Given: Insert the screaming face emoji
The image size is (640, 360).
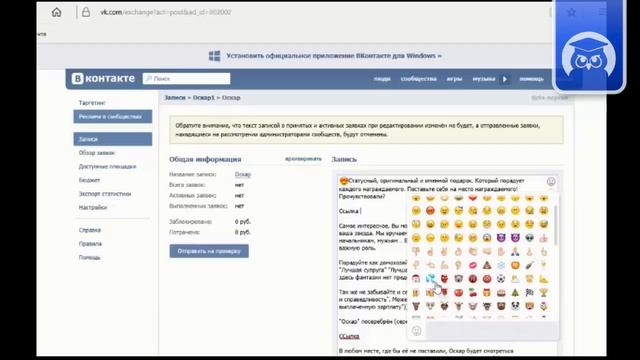Looking at the screenshot, I should [487, 238].
